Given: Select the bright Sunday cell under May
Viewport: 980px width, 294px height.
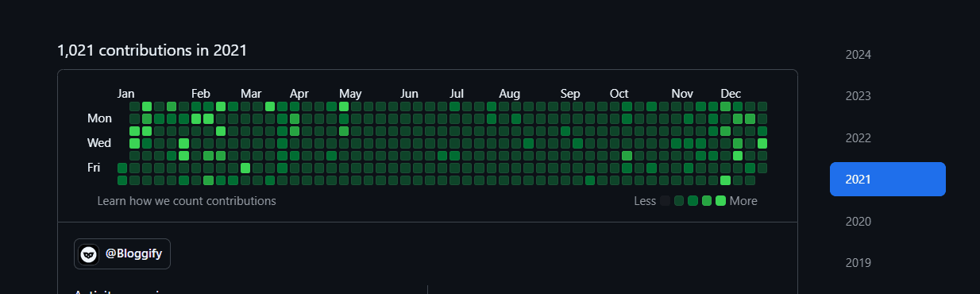Looking at the screenshot, I should (344, 106).
